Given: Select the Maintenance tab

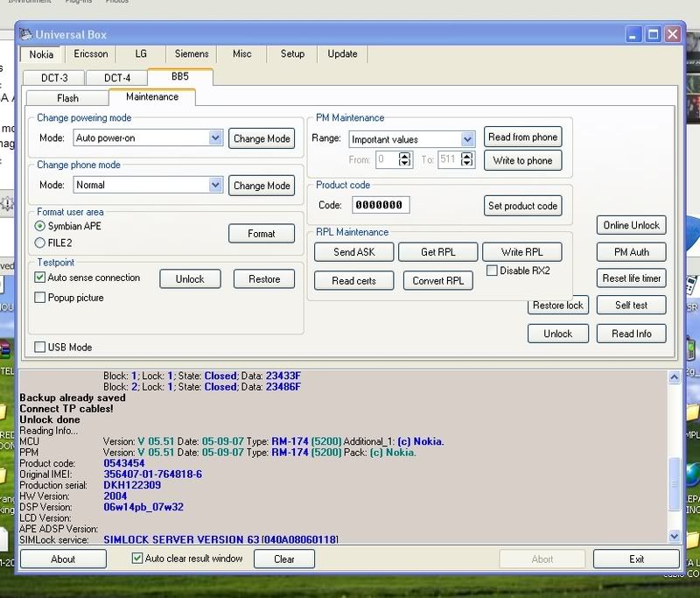Looking at the screenshot, I should click(151, 97).
